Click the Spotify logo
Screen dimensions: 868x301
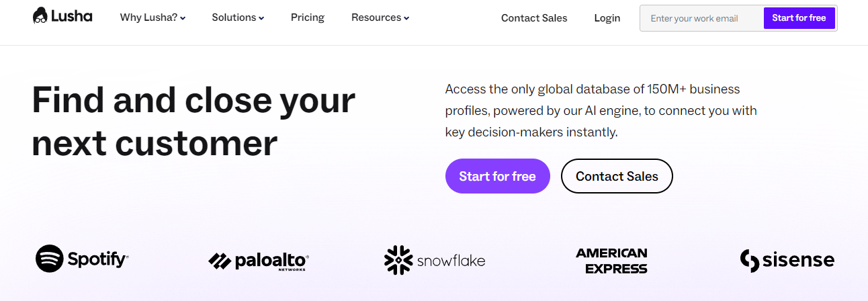82,259
